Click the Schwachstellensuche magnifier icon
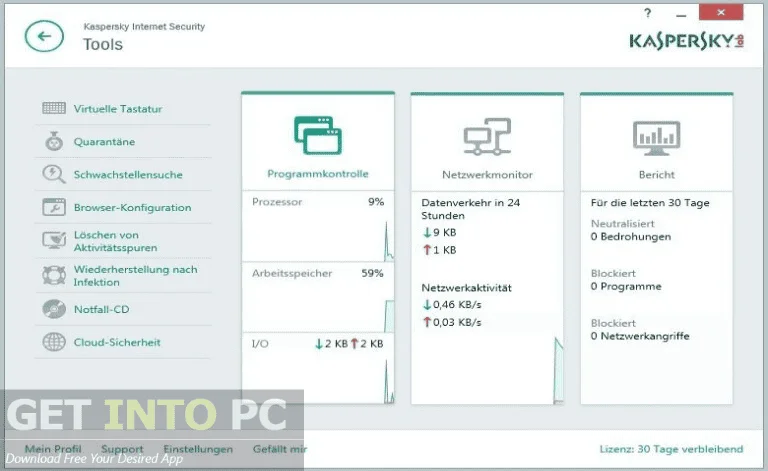The height and width of the screenshot is (471, 768). point(54,174)
